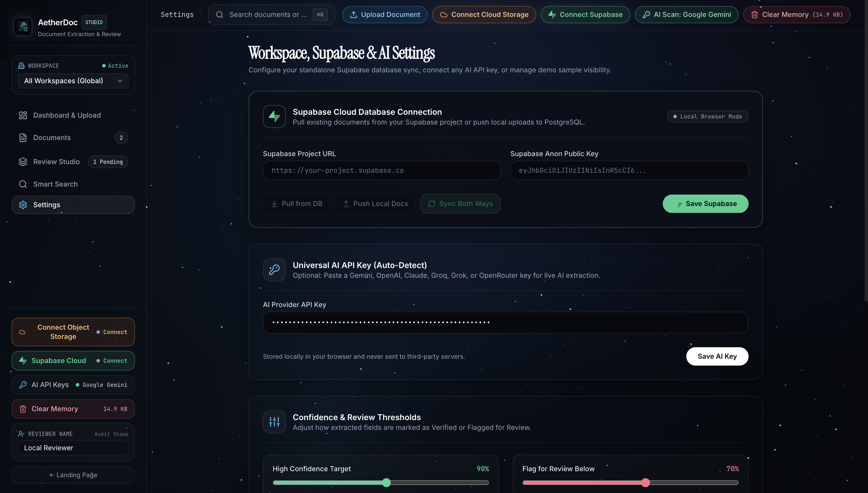Screen dimensions: 868x493
Task: Click the Push Local Docs button
Action: [375, 203]
